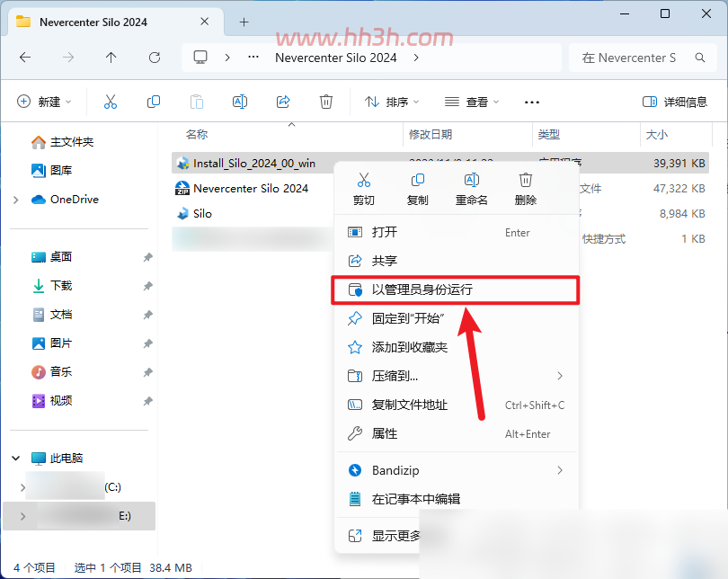Viewport: 728px width, 579px height.
Task: Open the 新建 new item dropdown
Action: (x=44, y=102)
